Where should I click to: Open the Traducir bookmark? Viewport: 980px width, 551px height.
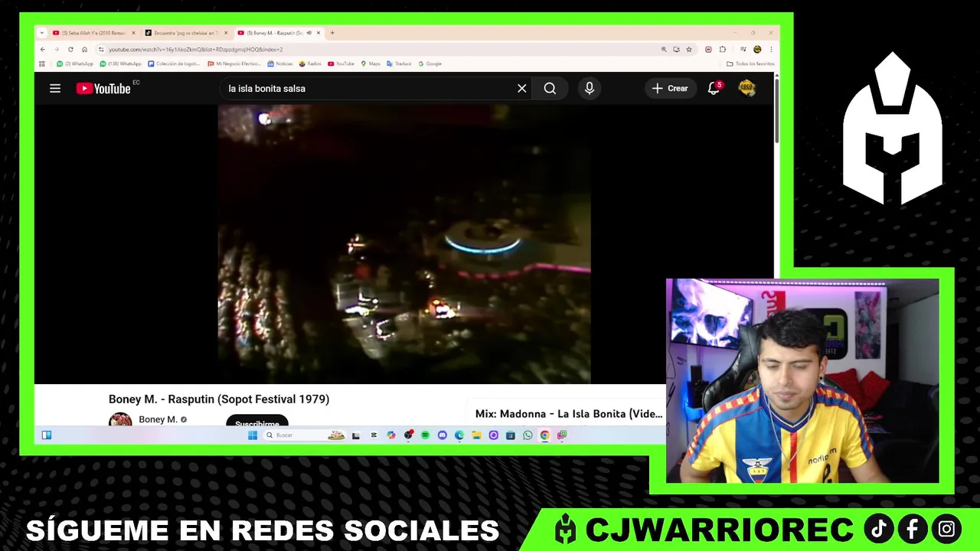pos(400,64)
